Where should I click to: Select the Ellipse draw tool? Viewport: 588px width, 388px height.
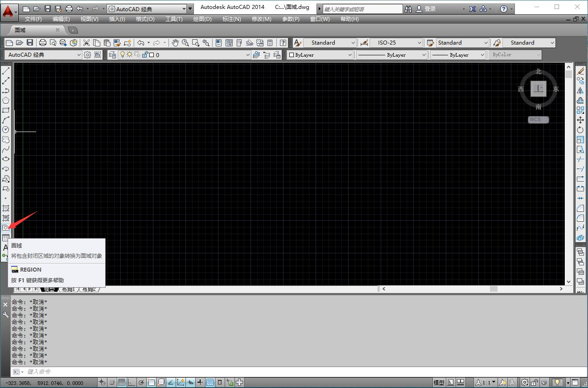(x=6, y=159)
